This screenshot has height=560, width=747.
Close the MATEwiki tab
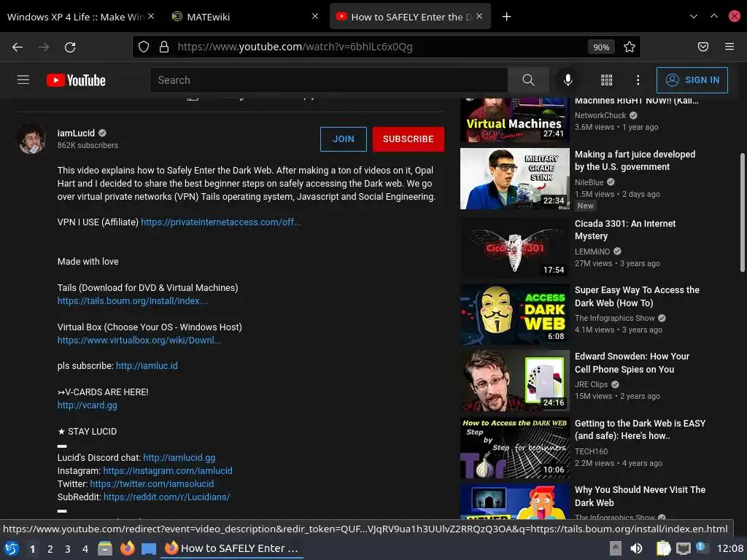coord(315,16)
